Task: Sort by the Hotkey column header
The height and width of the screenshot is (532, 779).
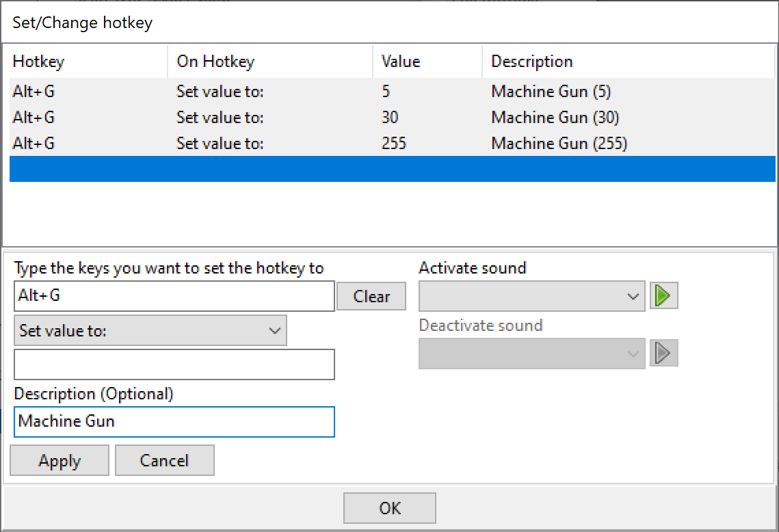Action: coord(88,62)
